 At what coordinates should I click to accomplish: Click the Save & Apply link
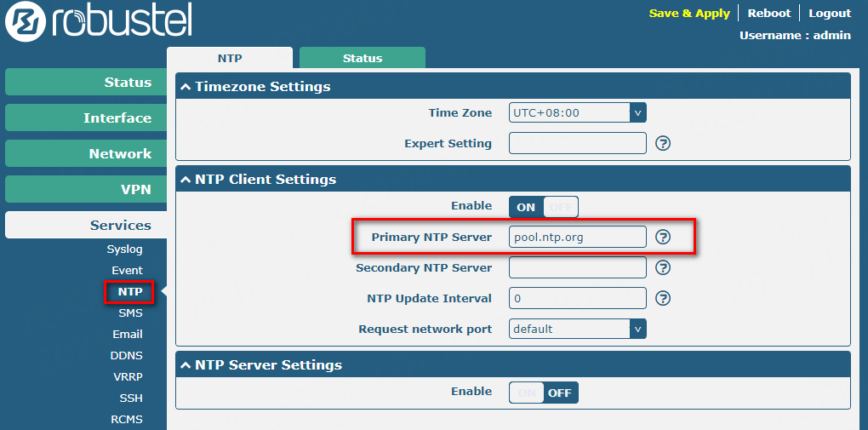(x=688, y=14)
